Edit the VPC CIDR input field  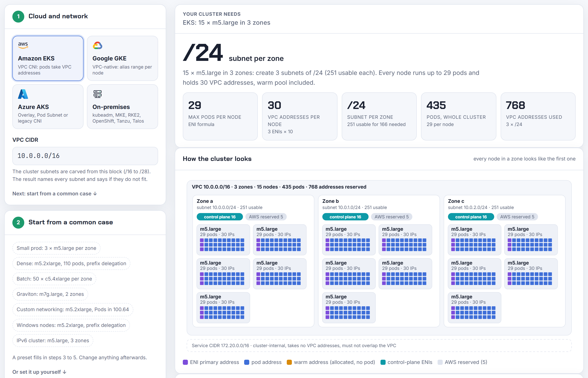click(85, 156)
